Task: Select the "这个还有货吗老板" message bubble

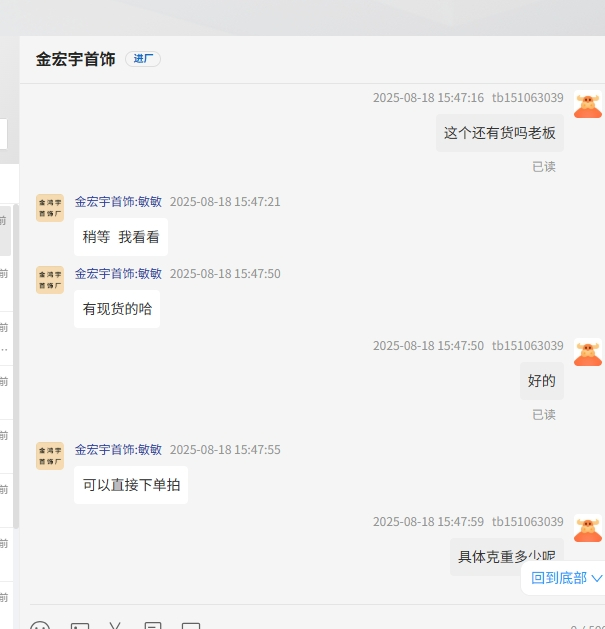Action: coord(499,133)
